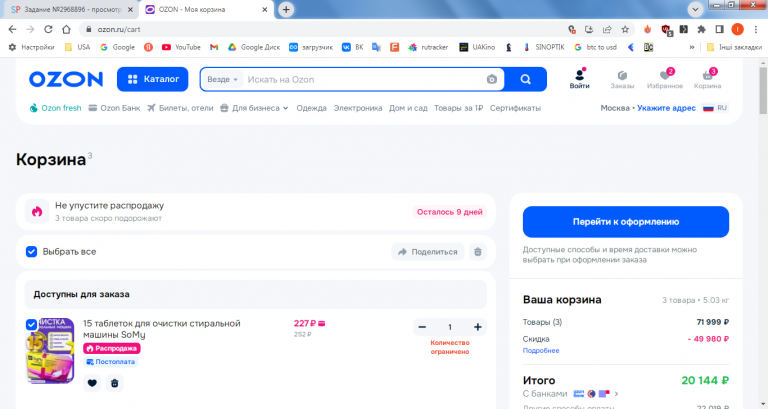
Task: Open the Ozon Банк link
Action: 114,108
